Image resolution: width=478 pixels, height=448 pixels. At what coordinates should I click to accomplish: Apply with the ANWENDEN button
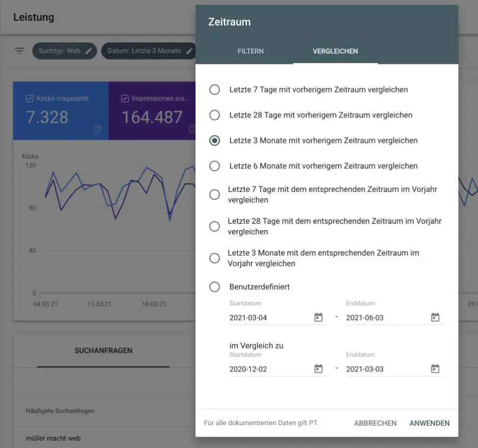429,423
